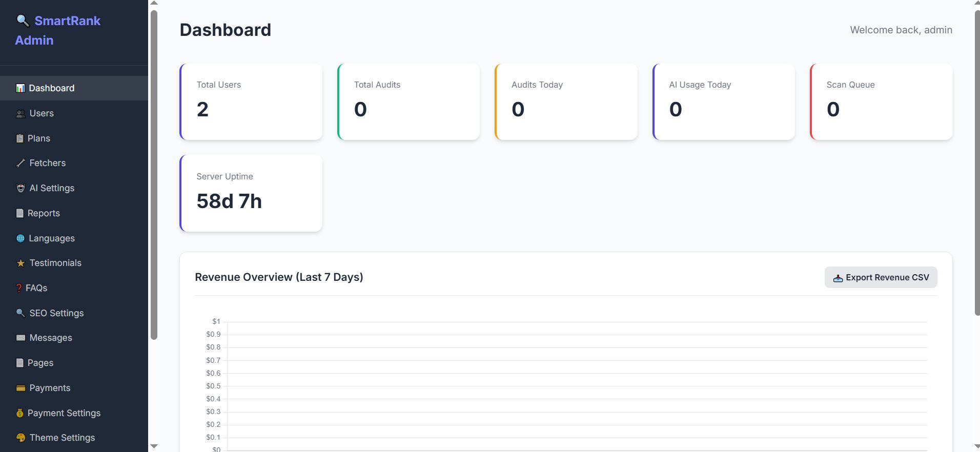Click the SmartRank Admin logo link
Image resolution: width=980 pixels, height=452 pixels.
coord(58,30)
